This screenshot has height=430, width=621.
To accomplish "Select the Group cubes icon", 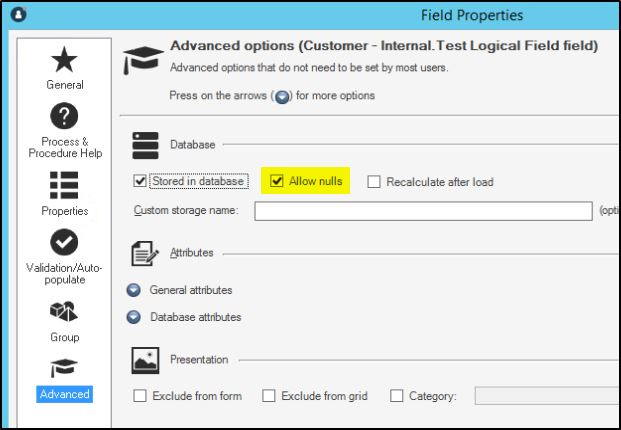I will 65,312.
